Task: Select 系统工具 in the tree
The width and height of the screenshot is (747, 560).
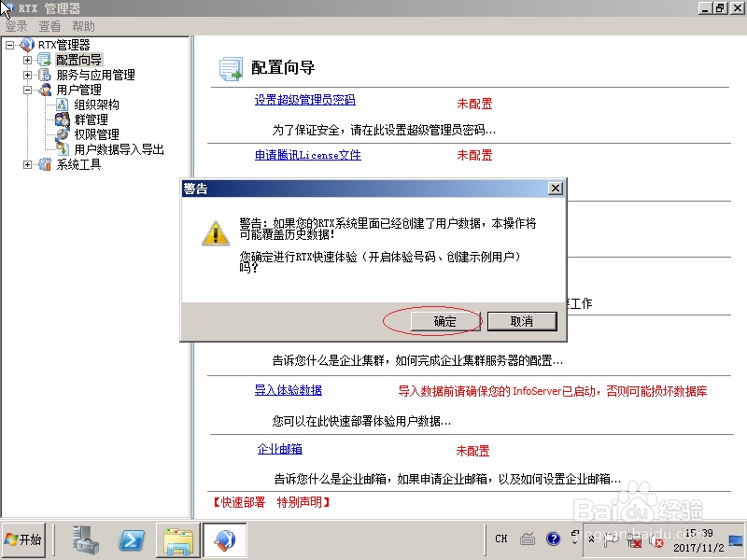Action: (x=78, y=164)
